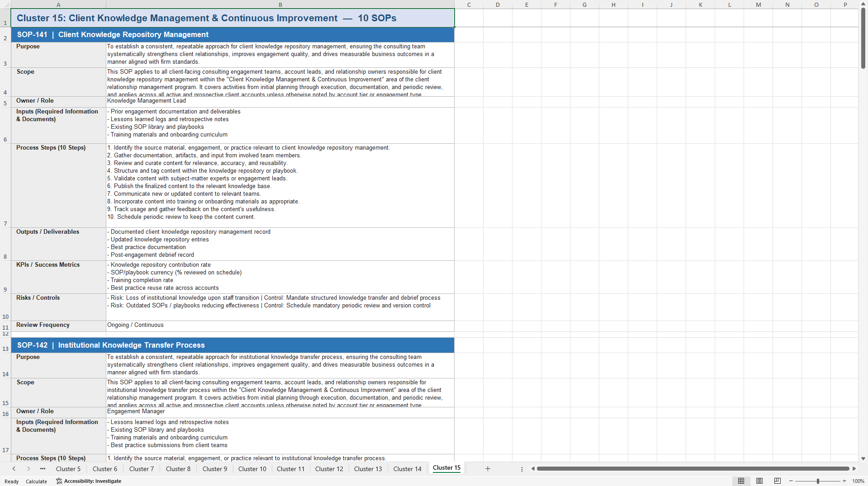Open Cluster 11 sheet
868x486 pixels.
291,469
